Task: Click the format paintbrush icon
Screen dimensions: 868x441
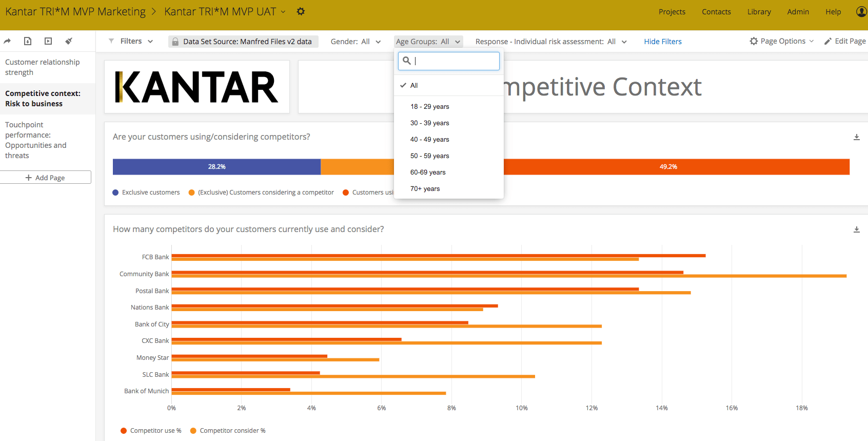Action: coord(69,41)
